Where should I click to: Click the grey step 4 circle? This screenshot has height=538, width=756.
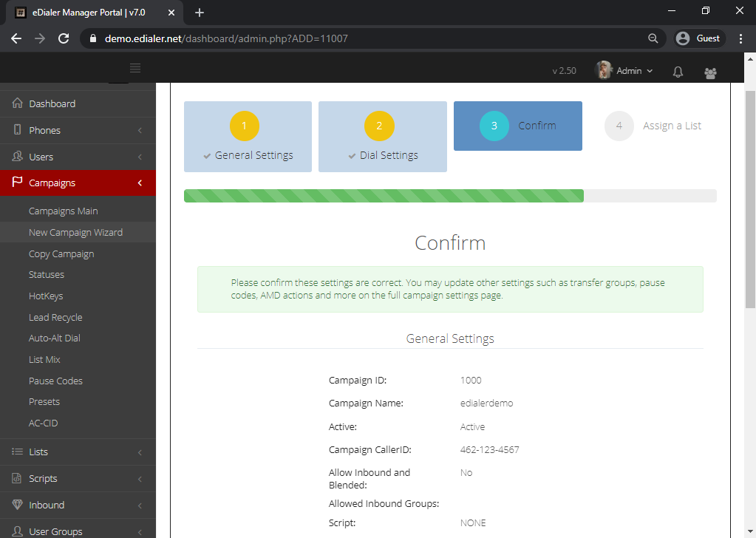click(619, 126)
